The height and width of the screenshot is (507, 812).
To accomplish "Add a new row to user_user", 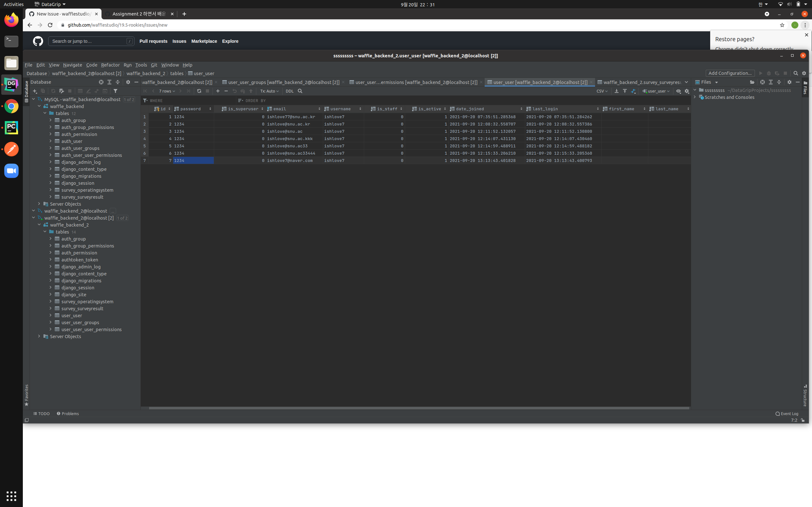I will 218,91.
